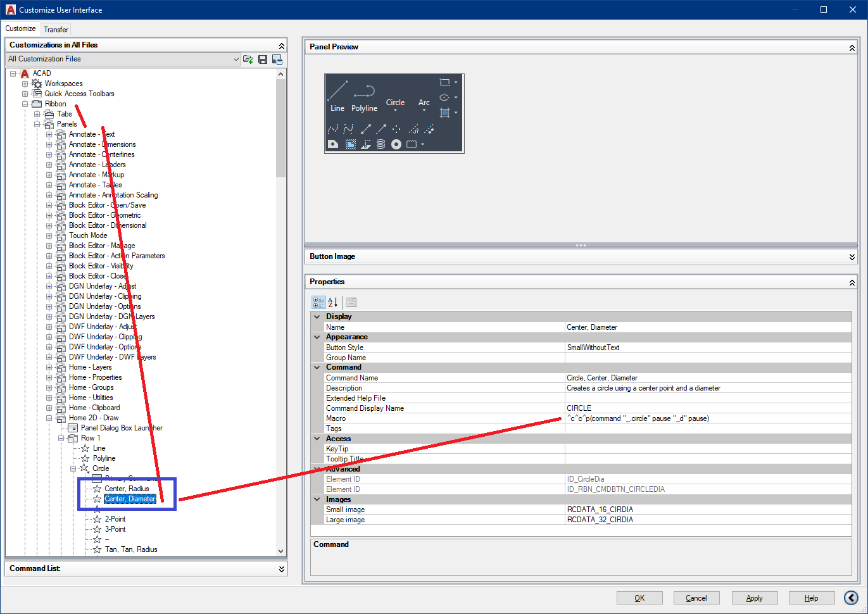Click the Apply button

coord(755,598)
